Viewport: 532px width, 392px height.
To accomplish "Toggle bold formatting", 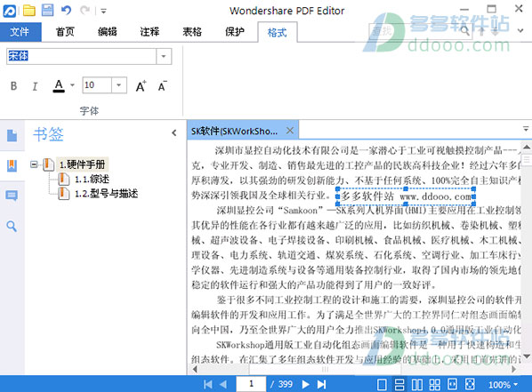I will point(13,86).
